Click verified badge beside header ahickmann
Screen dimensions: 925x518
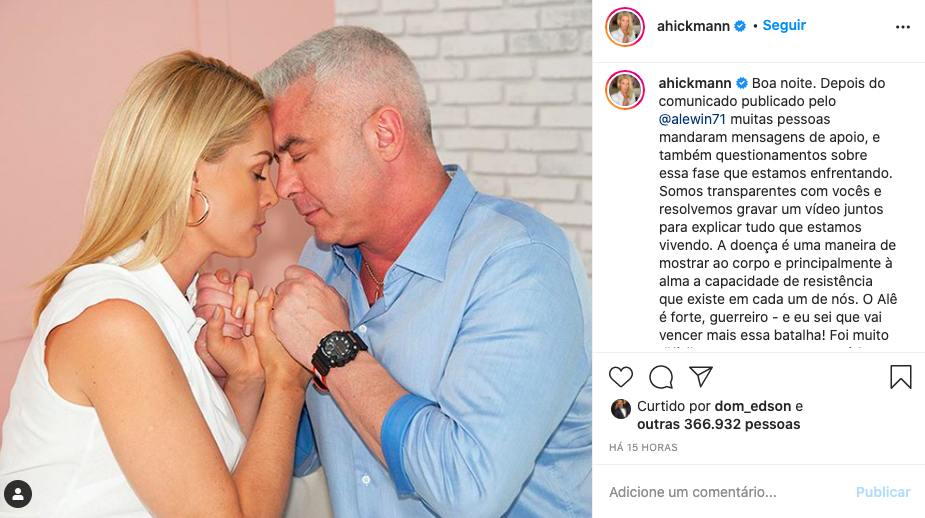[740, 26]
